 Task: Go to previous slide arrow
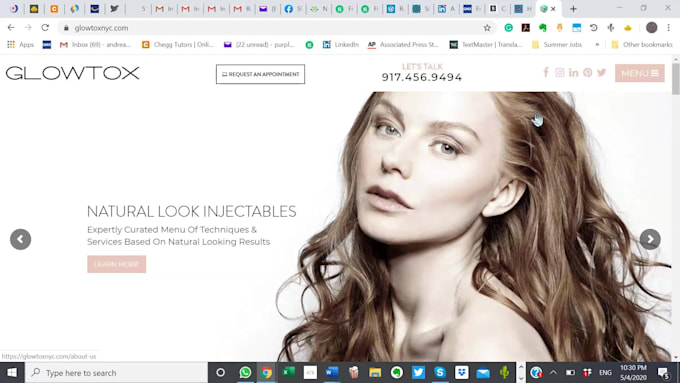pyautogui.click(x=20, y=239)
